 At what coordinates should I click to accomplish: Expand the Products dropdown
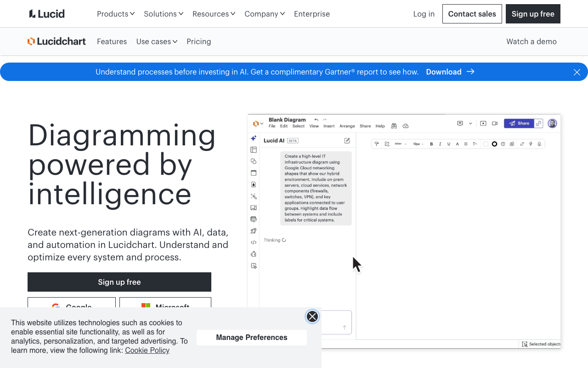[x=116, y=14]
